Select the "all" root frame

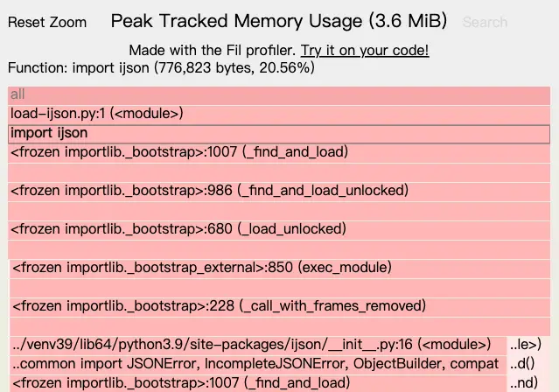(279, 95)
